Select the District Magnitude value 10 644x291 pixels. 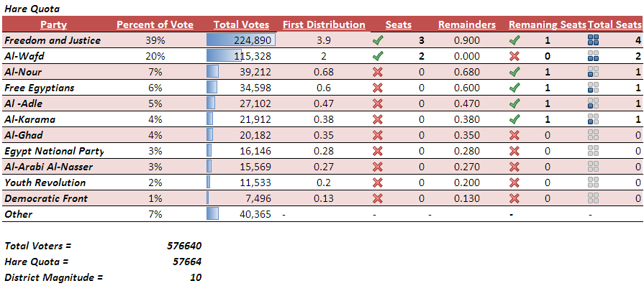195,277
